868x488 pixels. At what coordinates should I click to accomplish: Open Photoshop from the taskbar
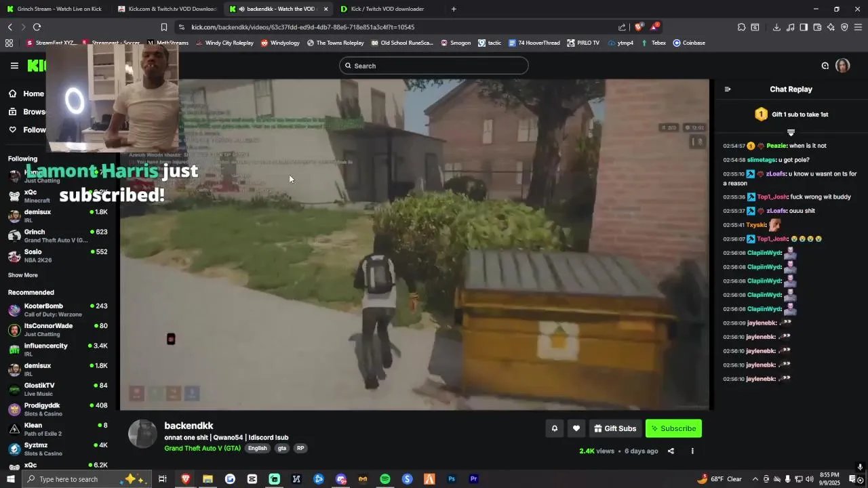point(452,479)
